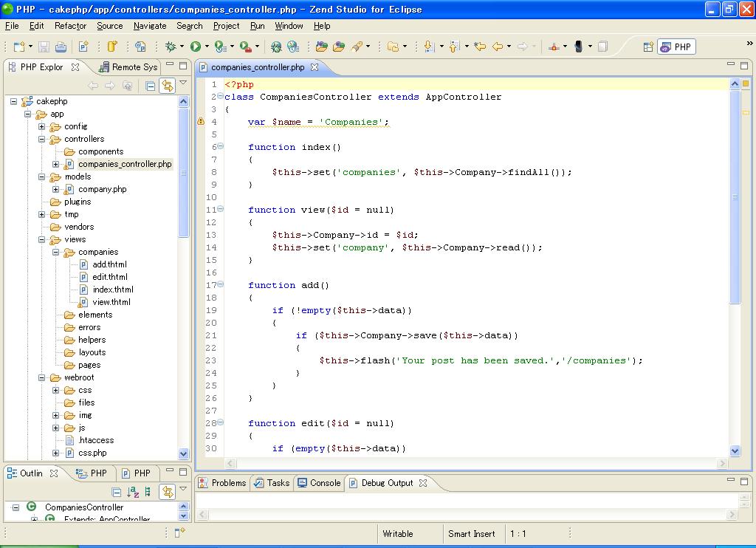Click the Open Task folder toolbar icon

coord(393,47)
